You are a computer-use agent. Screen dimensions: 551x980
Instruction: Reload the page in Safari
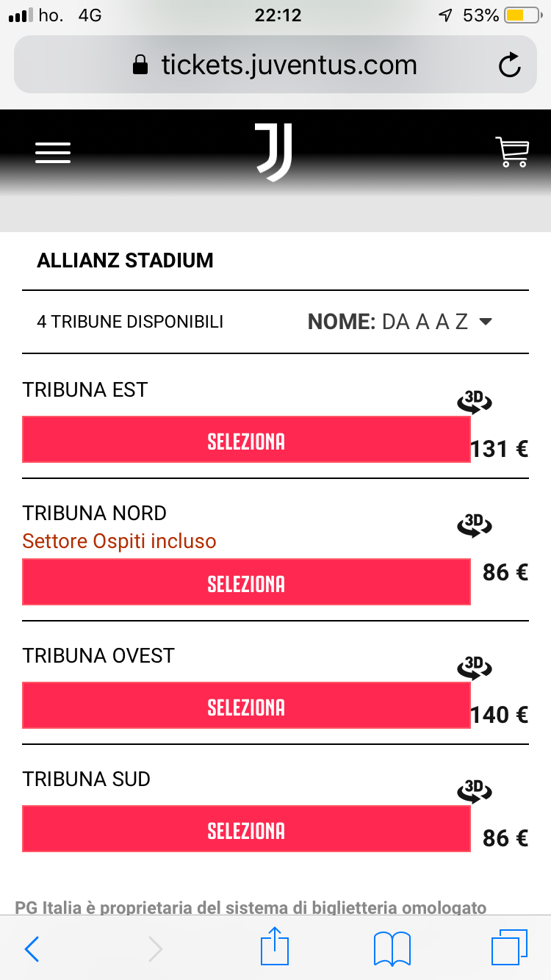(x=509, y=65)
